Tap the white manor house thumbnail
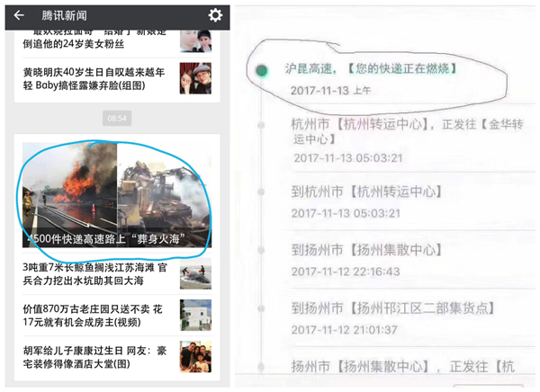The image size is (540, 392). point(195,315)
